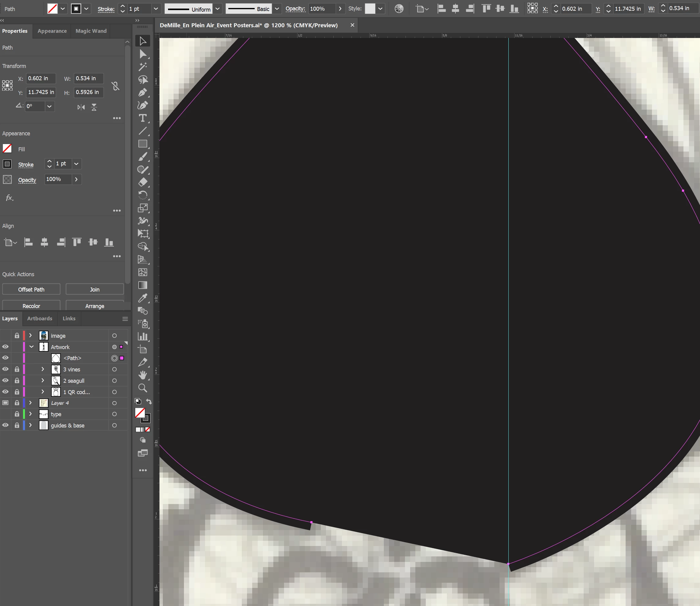This screenshot has width=700, height=606.
Task: Select the Eyedropper tool
Action: [143, 298]
